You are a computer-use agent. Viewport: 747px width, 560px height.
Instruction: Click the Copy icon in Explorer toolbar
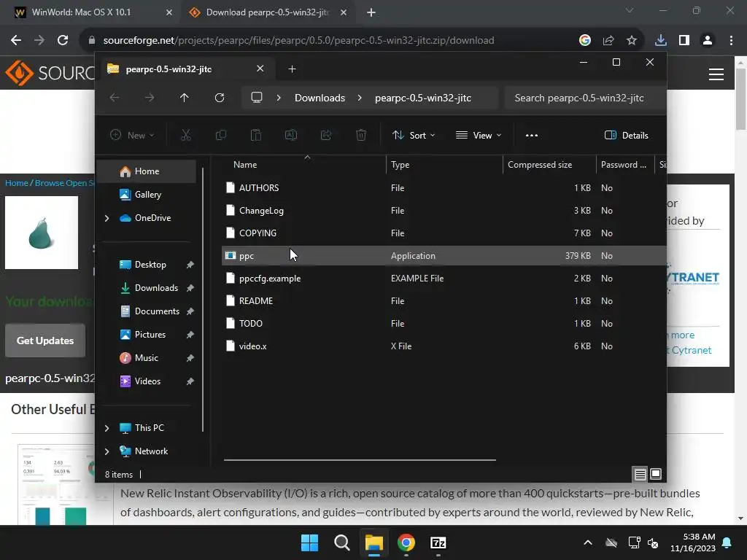pyautogui.click(x=220, y=135)
